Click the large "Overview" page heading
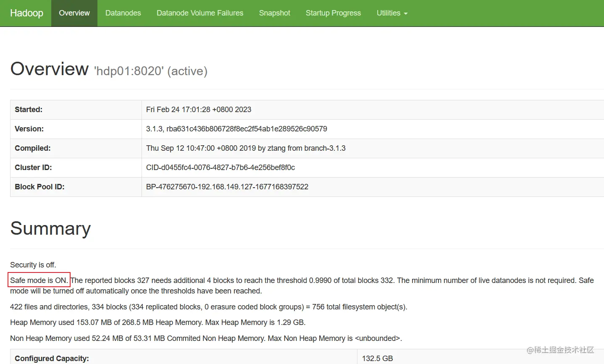Image resolution: width=604 pixels, height=364 pixels. 50,69
